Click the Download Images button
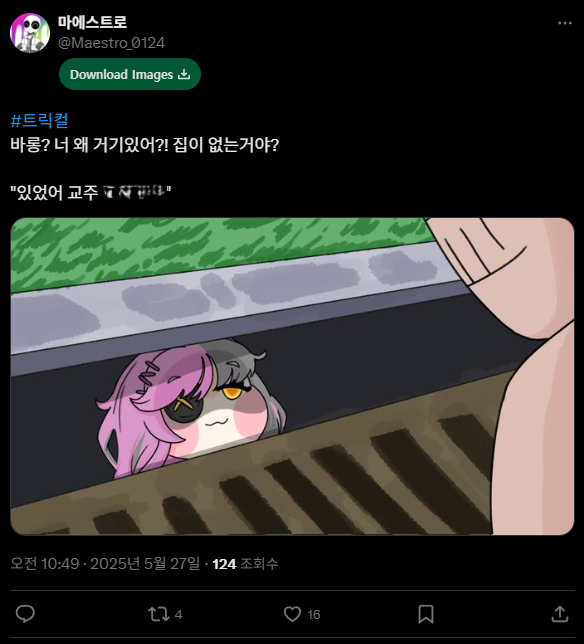Screen dimensions: 584x644 [x=130, y=74]
